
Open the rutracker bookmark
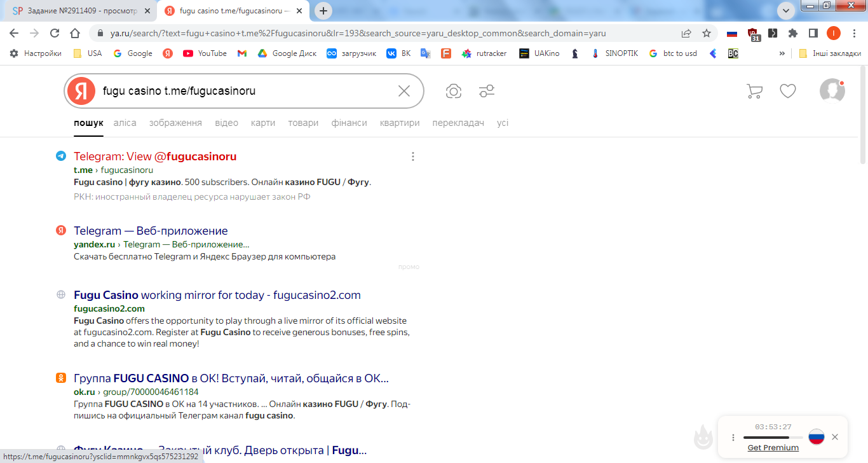pos(484,53)
